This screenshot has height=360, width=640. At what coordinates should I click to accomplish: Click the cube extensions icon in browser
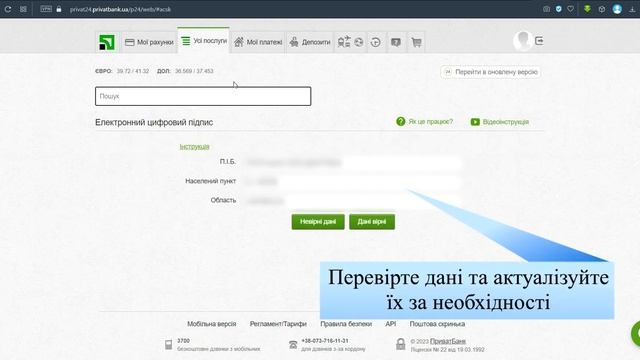tap(602, 9)
